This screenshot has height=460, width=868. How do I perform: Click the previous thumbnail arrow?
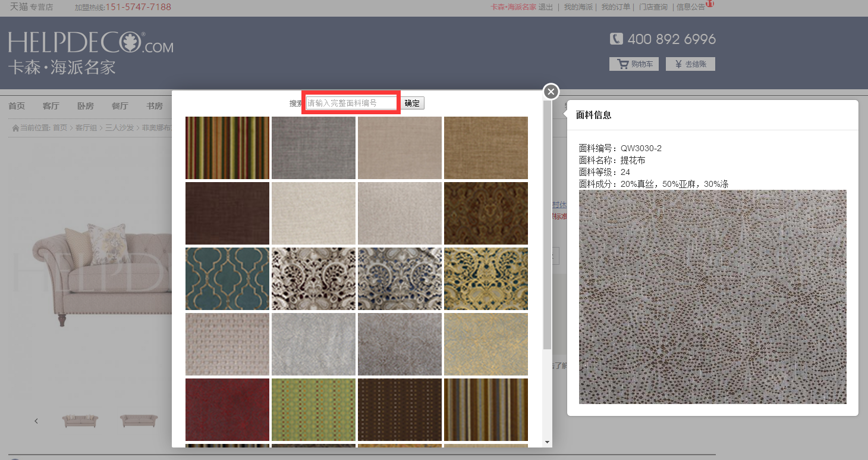coord(36,421)
